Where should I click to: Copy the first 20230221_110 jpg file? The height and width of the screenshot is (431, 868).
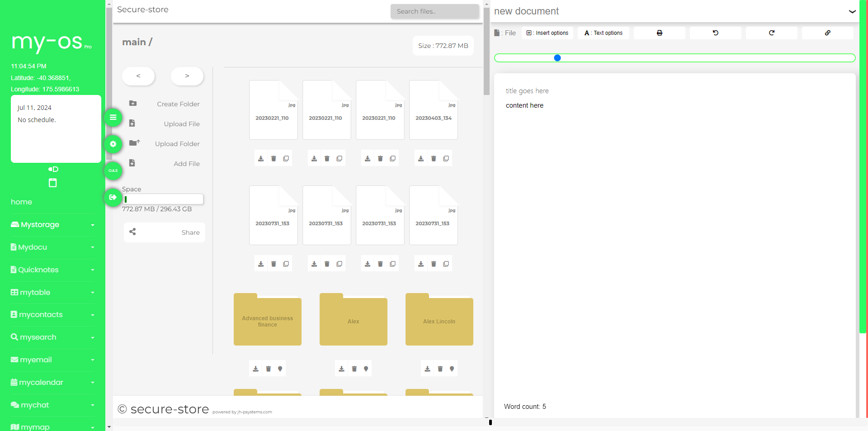286,159
